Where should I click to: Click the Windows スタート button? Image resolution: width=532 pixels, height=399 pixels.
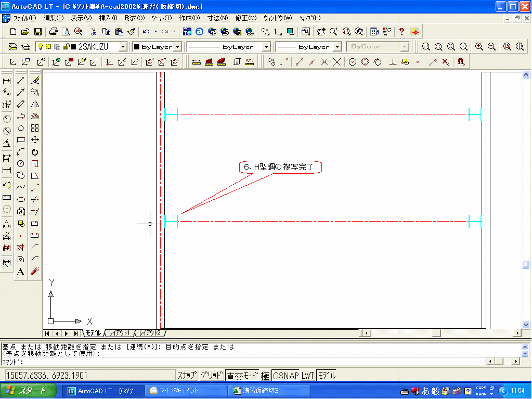29,391
